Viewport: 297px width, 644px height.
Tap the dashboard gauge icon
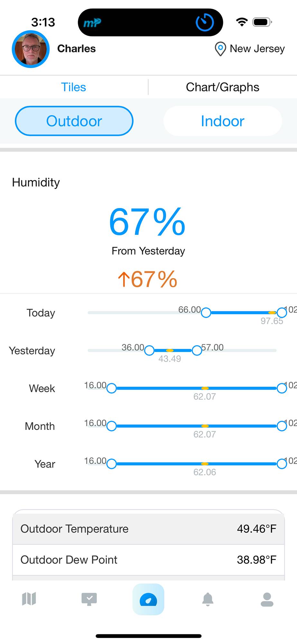[x=148, y=599]
